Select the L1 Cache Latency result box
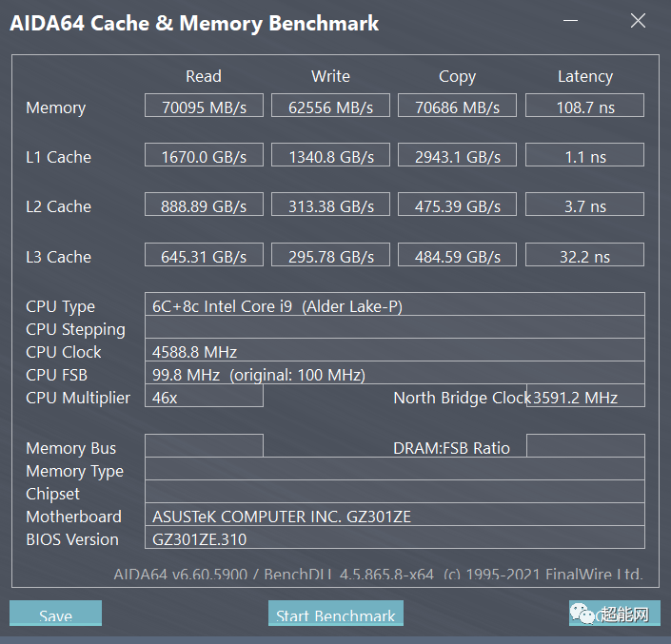The width and height of the screenshot is (671, 644). [584, 156]
